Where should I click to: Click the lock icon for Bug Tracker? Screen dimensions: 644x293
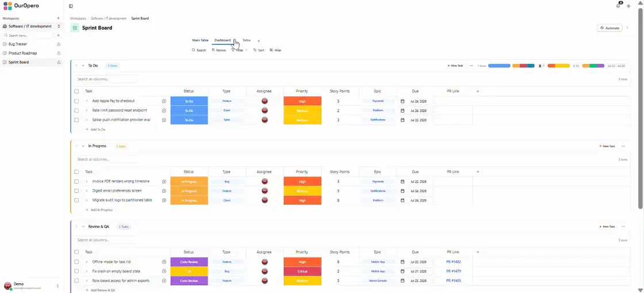[x=59, y=44]
